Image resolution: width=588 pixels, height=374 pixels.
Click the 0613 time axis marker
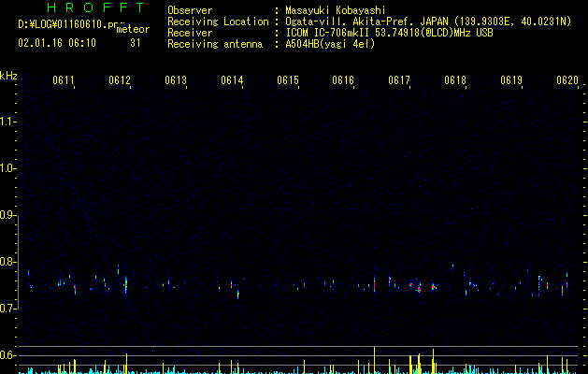click(x=176, y=80)
